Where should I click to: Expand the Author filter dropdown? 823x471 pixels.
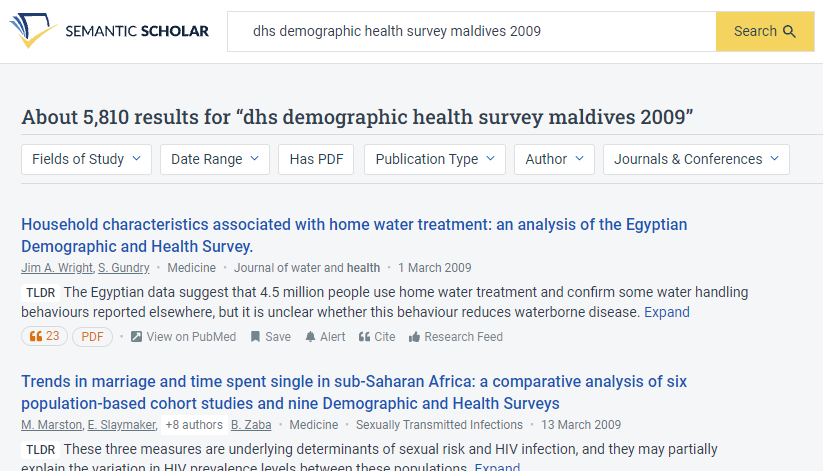coord(554,159)
